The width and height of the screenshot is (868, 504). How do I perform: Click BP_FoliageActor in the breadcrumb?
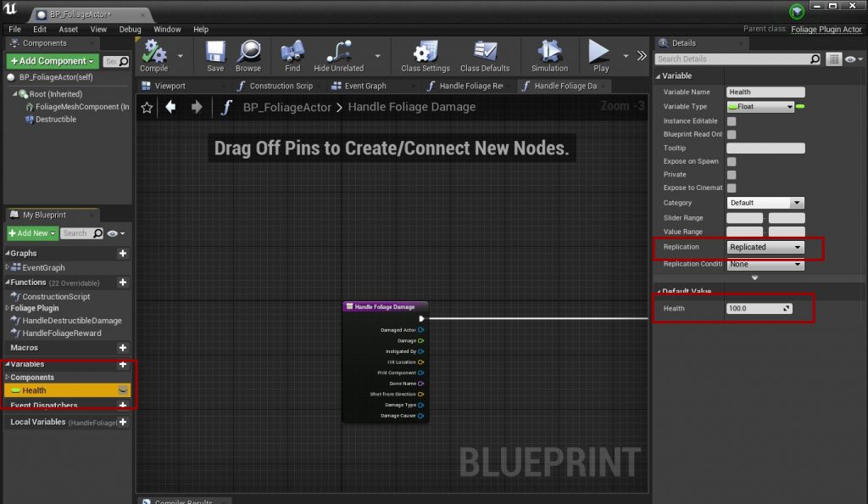click(287, 108)
